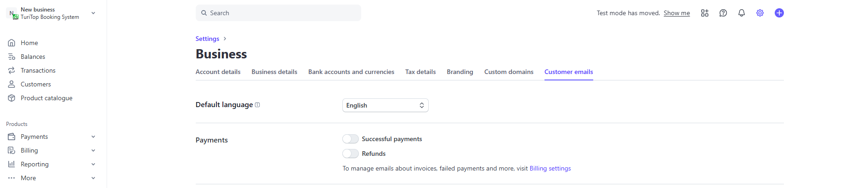Click the Home icon in sidebar
The width and height of the screenshot is (868, 188).
[11, 43]
